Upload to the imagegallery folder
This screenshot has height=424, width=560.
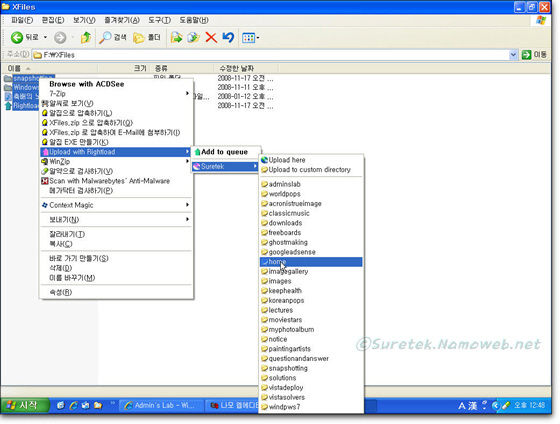coord(311,271)
